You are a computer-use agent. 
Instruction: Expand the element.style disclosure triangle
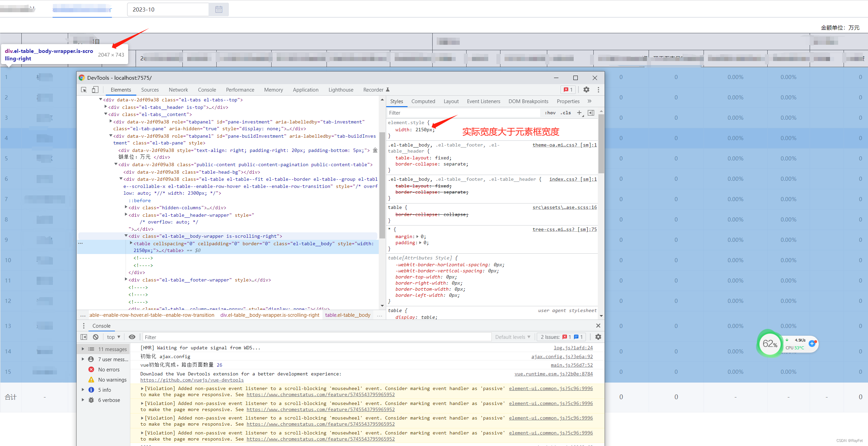click(x=388, y=122)
